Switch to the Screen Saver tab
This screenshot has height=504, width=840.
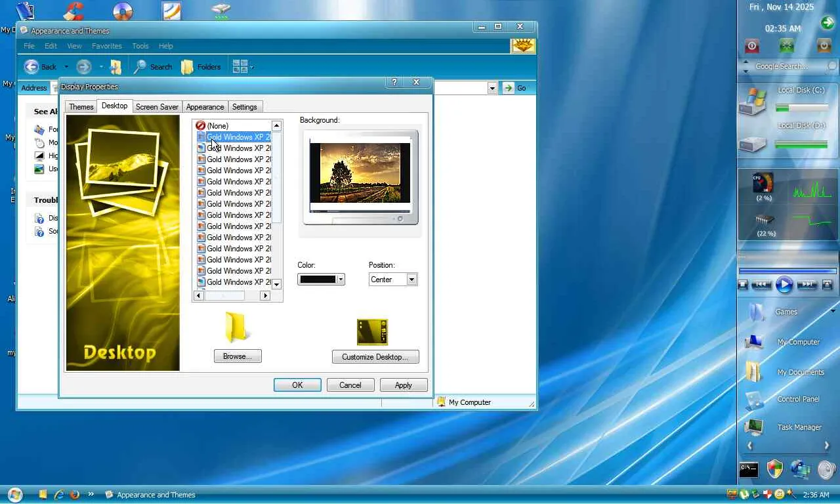[x=157, y=107]
